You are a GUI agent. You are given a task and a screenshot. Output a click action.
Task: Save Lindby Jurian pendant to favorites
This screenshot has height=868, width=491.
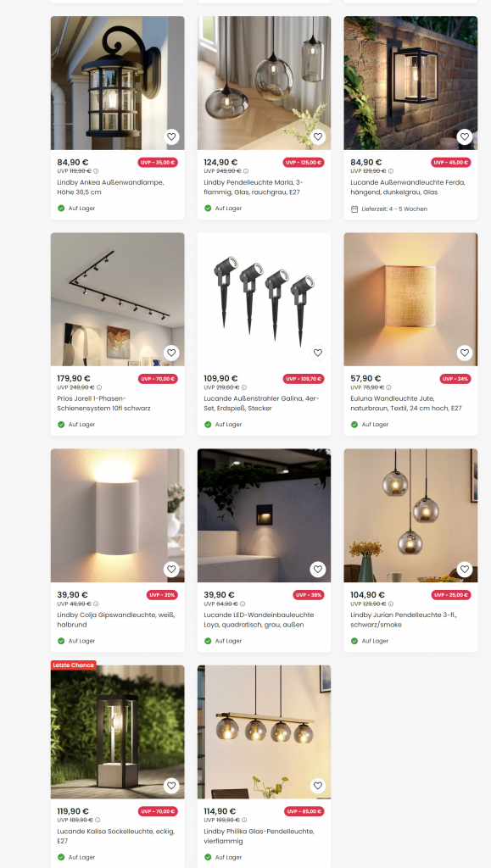click(x=465, y=569)
